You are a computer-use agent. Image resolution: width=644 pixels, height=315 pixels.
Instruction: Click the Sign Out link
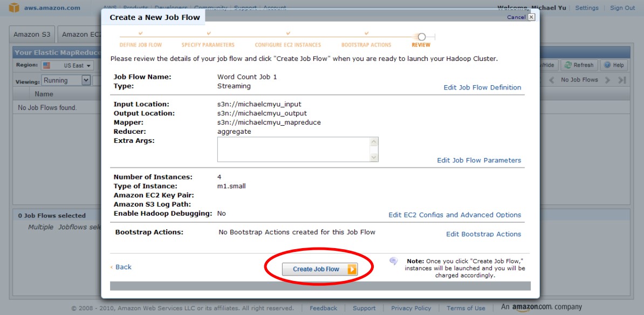pyautogui.click(x=622, y=8)
